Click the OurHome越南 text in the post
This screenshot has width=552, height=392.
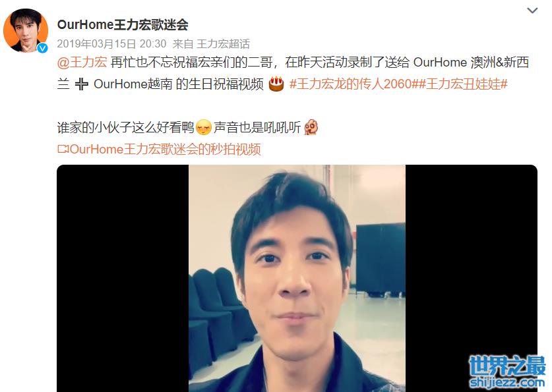133,84
